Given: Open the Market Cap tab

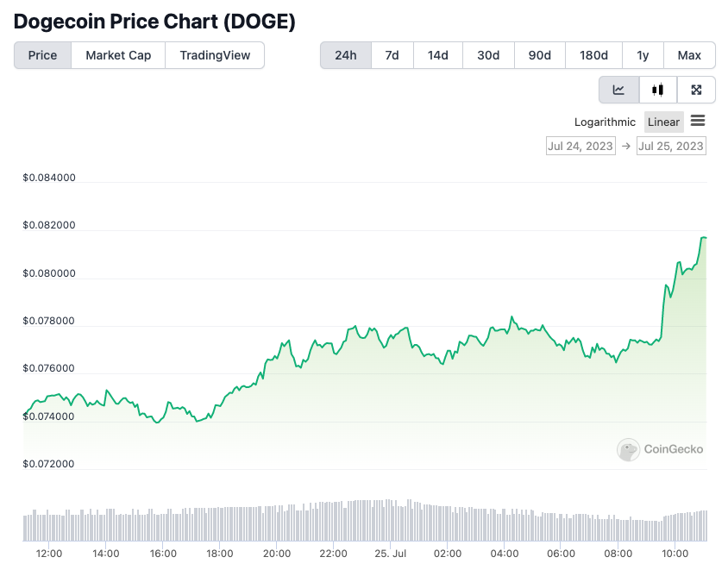Looking at the screenshot, I should click(118, 55).
